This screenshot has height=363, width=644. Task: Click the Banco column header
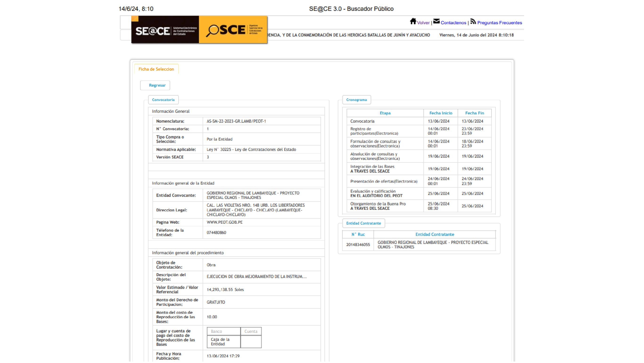click(x=224, y=331)
